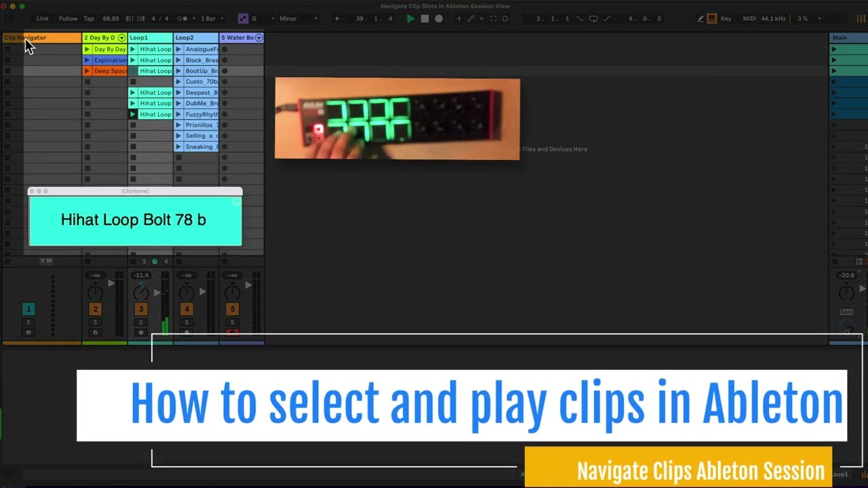Launch the BootUp clip in Loop2

point(178,71)
